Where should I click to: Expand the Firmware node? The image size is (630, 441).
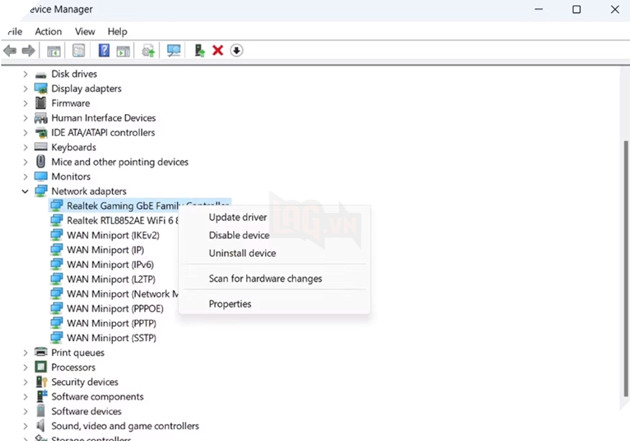pos(25,103)
